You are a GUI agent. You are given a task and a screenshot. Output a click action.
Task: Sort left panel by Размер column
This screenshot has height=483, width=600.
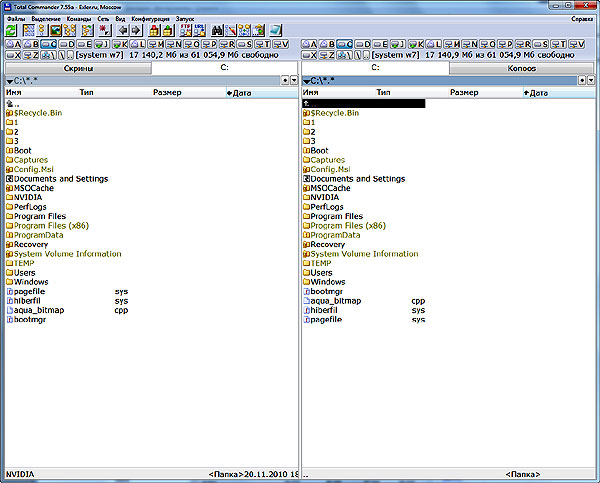point(166,92)
